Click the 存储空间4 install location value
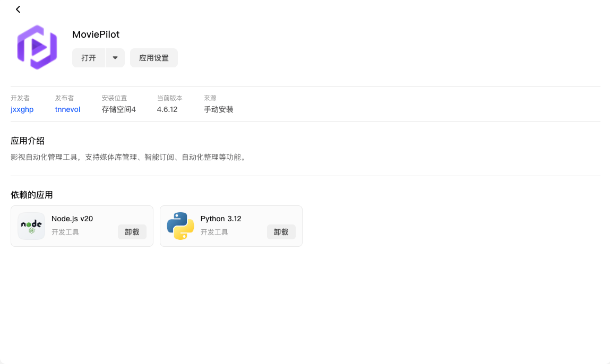Image resolution: width=610 pixels, height=364 pixels. [x=118, y=109]
